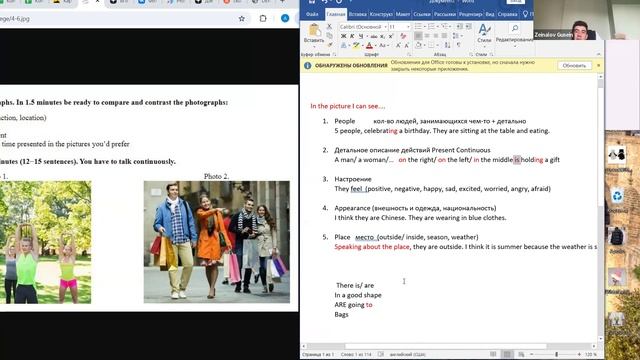640x360 pixels.
Task: Expand the Paragraph (Абзац) dialog launcher
Action: 471,54
